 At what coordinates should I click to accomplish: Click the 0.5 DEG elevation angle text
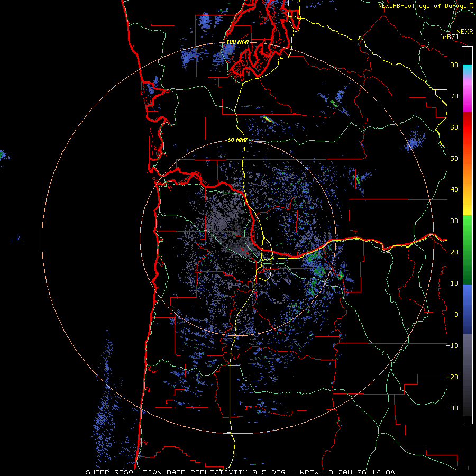coord(269,472)
